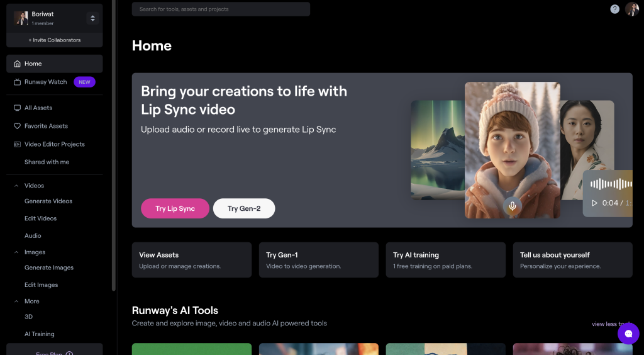Click Invite Collaborators link
Screen dimensions: 644x355
click(54, 40)
